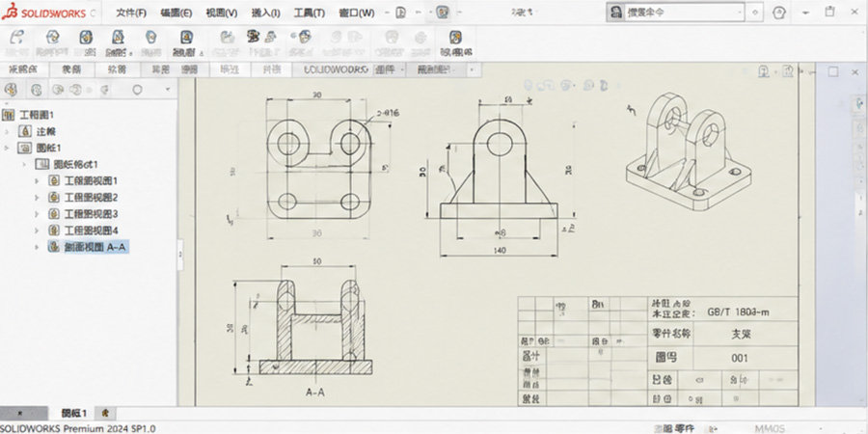The height and width of the screenshot is (434, 868).
Task: Select the top view with four holes
Action: [x=319, y=169]
